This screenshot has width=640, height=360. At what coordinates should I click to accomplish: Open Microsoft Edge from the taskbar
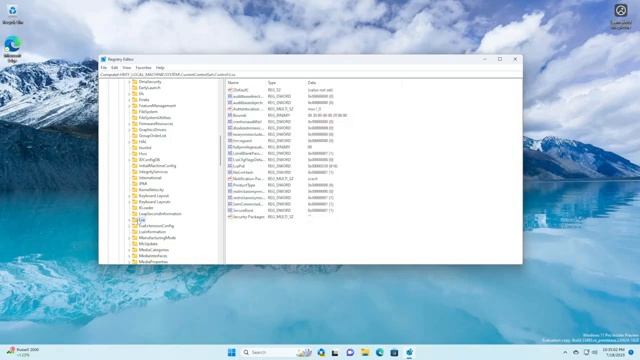(x=380, y=352)
